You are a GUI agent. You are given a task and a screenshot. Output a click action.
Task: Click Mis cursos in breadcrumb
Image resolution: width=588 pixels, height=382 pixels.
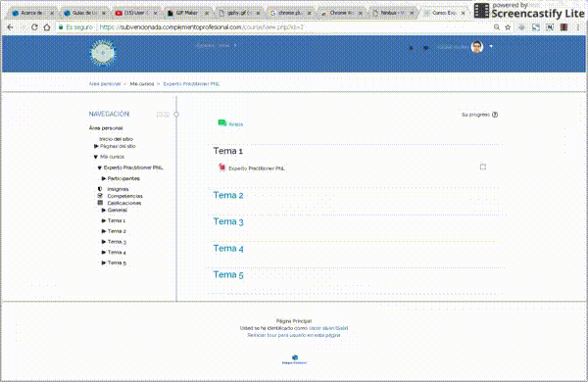pos(142,83)
